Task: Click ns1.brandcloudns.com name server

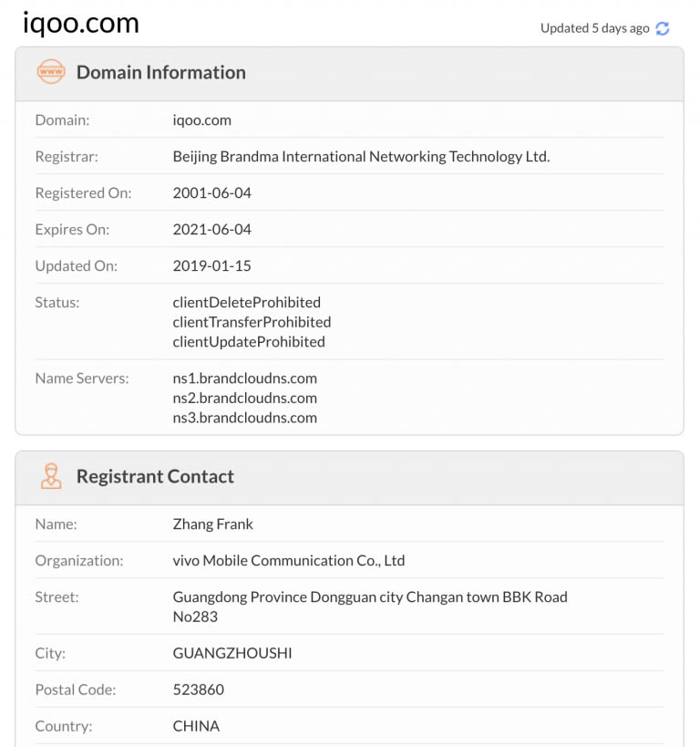Action: tap(244, 378)
